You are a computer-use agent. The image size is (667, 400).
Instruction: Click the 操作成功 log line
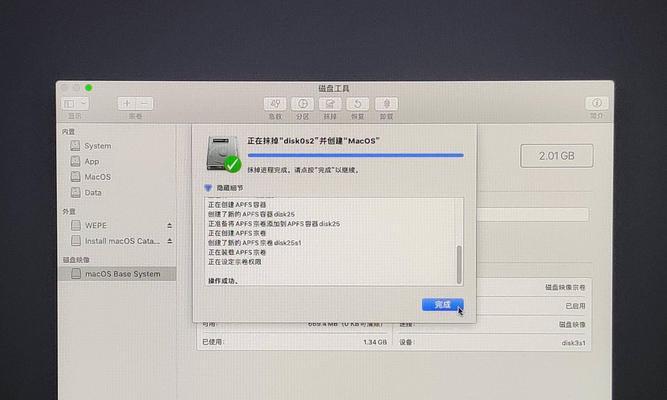(x=223, y=281)
